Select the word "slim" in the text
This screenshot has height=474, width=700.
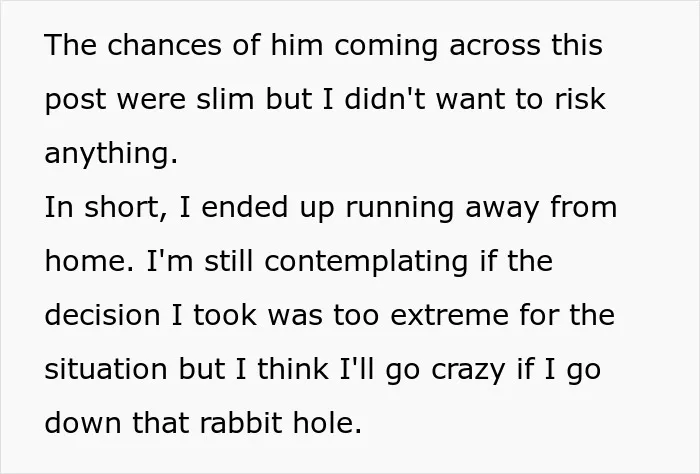pos(225,99)
